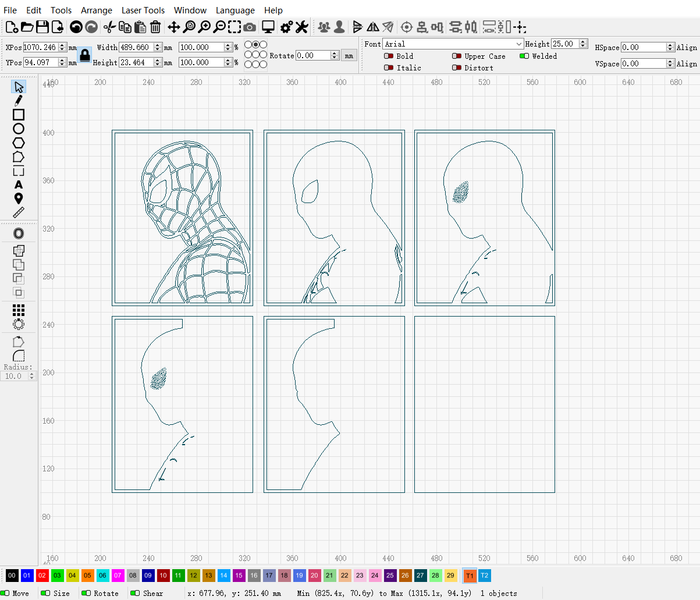The width and height of the screenshot is (700, 600).
Task: Click the horizontal mirror icon
Action: point(373,27)
